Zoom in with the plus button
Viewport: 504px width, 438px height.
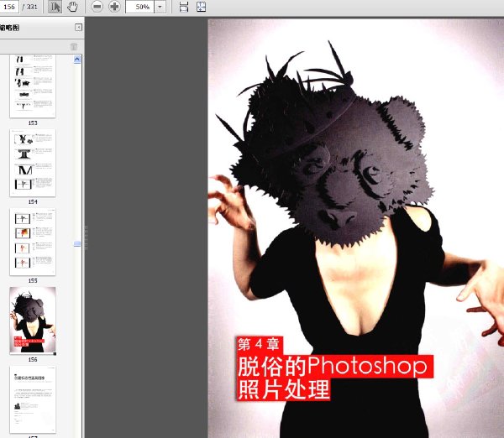(x=114, y=7)
